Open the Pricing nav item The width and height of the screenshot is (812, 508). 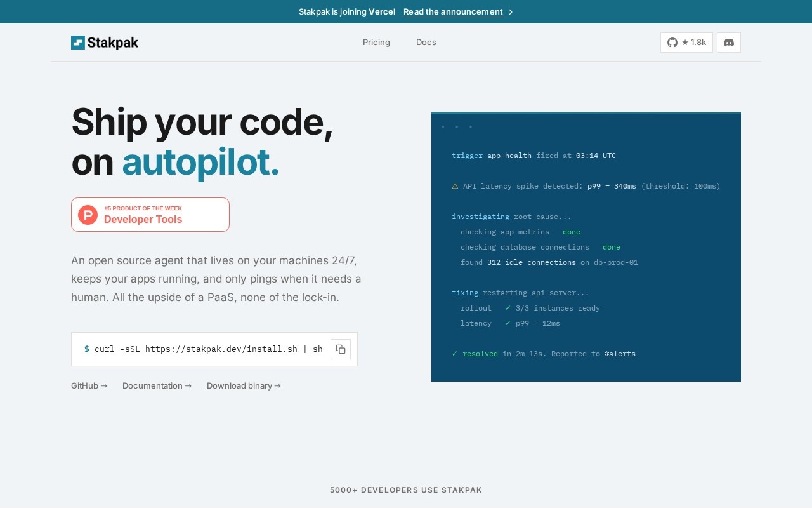tap(376, 43)
